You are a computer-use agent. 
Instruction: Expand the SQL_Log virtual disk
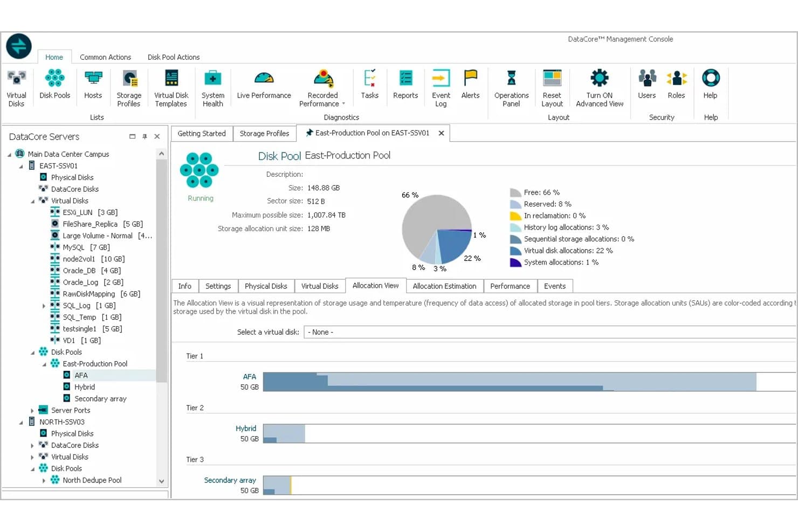click(x=44, y=306)
